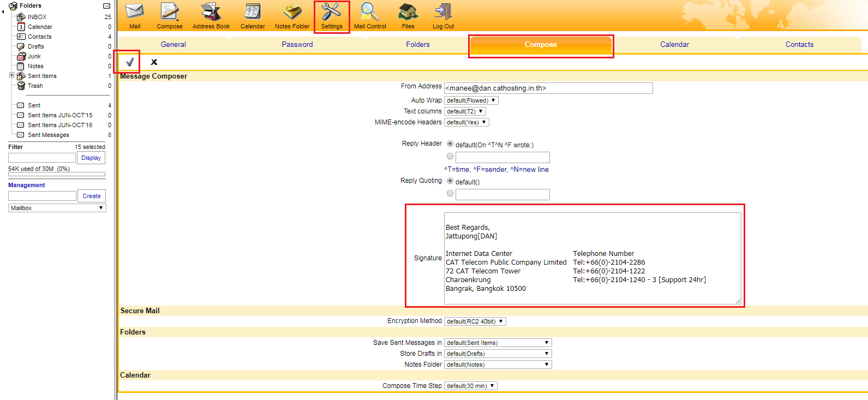
Task: Open Mail Control magnifier icon
Action: pos(369,12)
